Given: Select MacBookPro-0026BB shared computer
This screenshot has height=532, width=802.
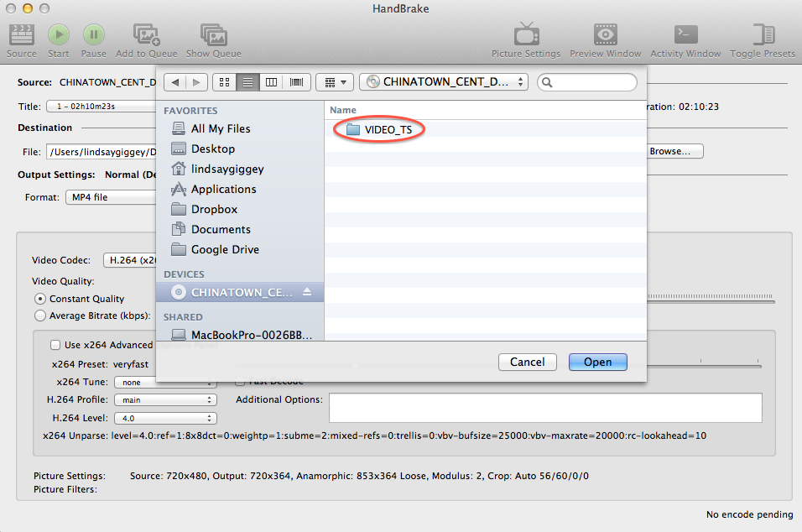Looking at the screenshot, I should pos(242,335).
